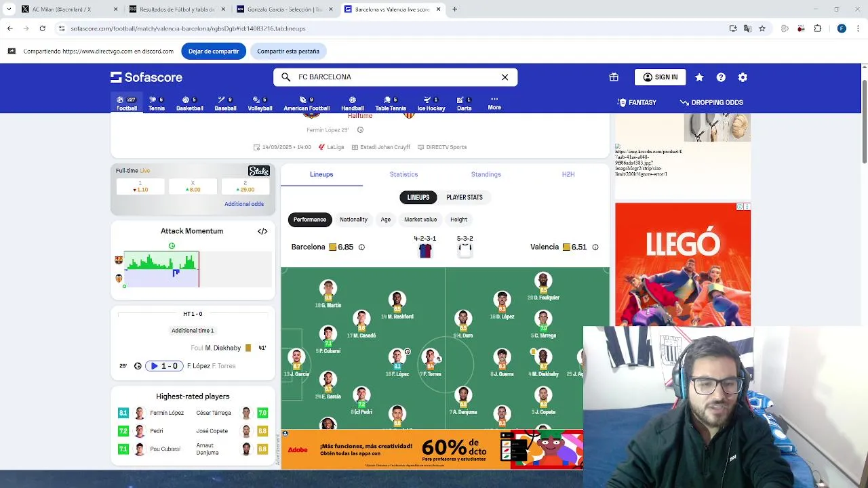Open the goal info icon beside Fermín López 29'
Image resolution: width=868 pixels, height=488 pixels.
[x=360, y=130]
